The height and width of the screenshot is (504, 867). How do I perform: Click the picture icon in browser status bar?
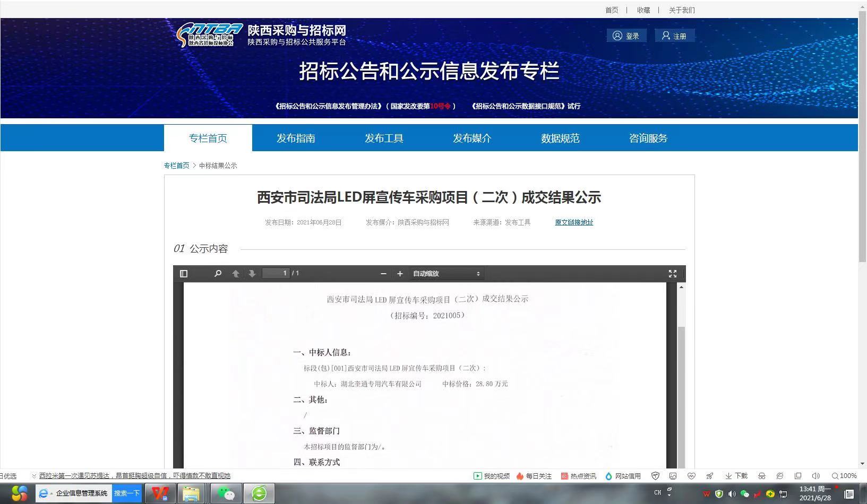673,476
